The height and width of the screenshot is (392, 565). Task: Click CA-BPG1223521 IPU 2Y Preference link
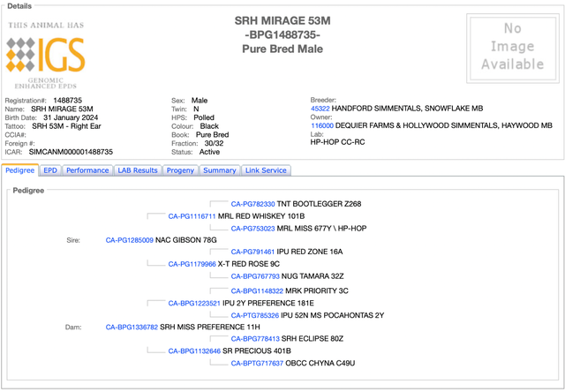click(194, 303)
